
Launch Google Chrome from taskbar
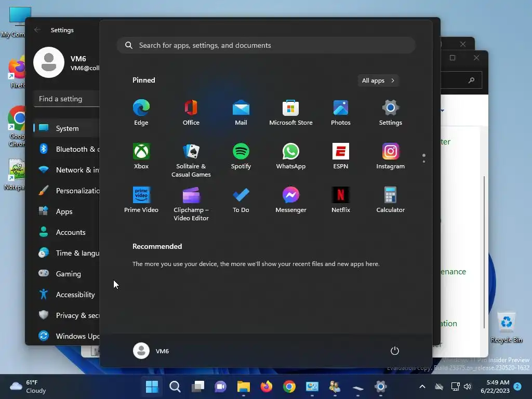click(289, 387)
